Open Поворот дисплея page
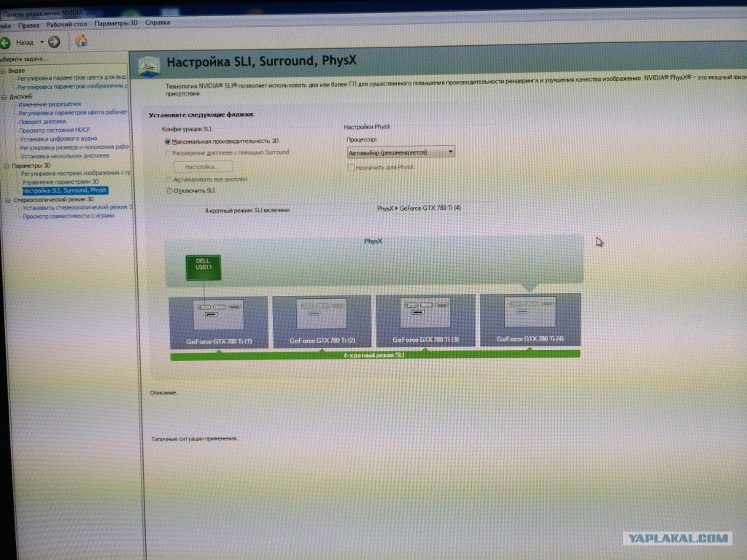Image resolution: width=747 pixels, height=560 pixels. pyautogui.click(x=42, y=122)
